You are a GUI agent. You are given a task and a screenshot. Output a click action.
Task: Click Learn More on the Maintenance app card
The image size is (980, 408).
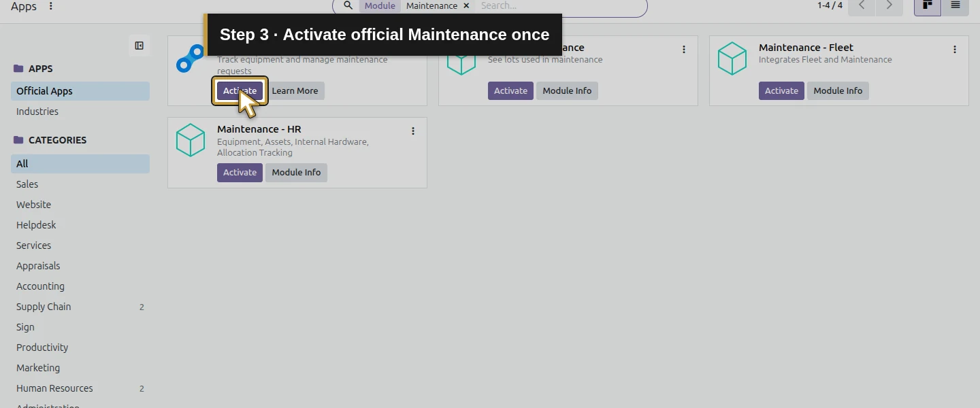point(295,91)
